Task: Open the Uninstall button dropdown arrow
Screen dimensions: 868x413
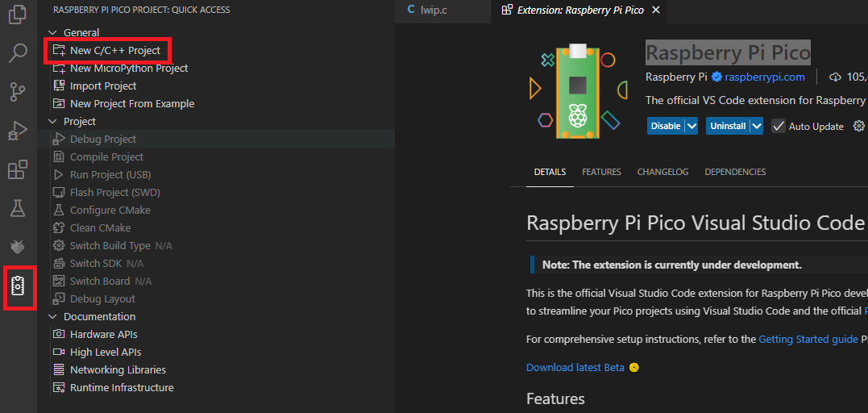Action: click(758, 127)
